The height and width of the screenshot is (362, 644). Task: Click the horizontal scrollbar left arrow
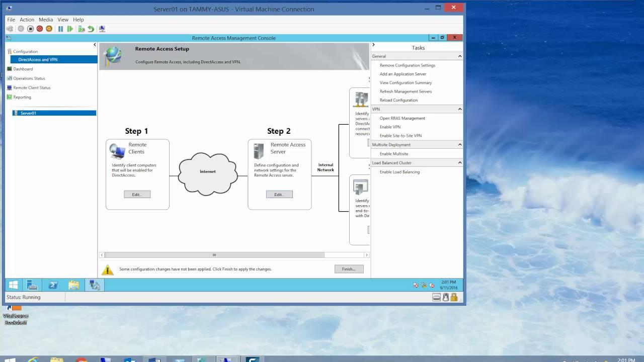[x=102, y=255]
